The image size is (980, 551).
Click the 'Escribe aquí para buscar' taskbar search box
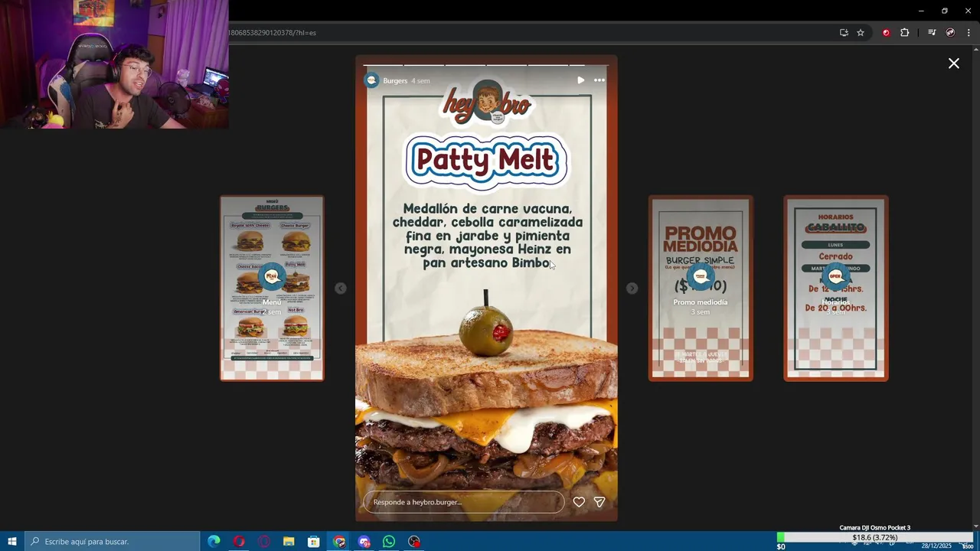point(113,542)
